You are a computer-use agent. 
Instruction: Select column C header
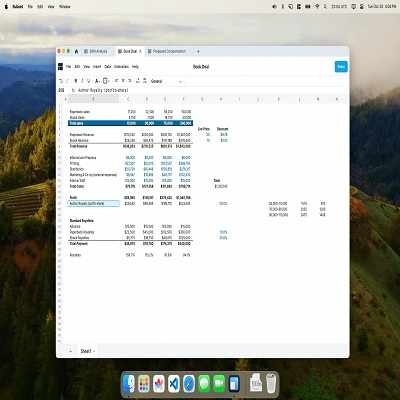128,99
